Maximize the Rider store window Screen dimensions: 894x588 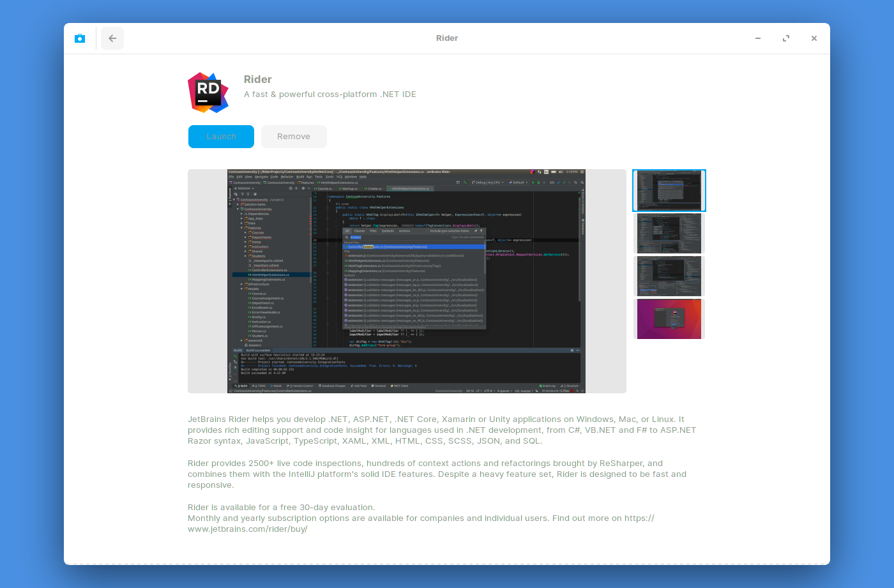coord(786,38)
